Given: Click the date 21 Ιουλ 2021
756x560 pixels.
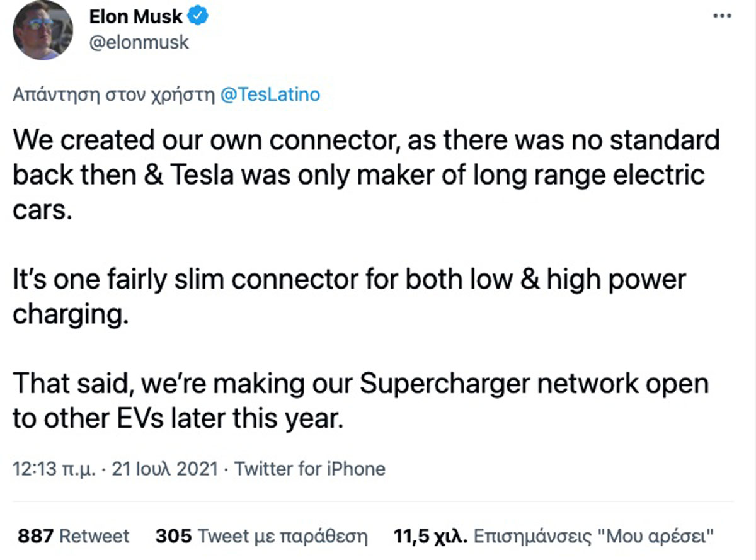Looking at the screenshot, I should tap(165, 469).
